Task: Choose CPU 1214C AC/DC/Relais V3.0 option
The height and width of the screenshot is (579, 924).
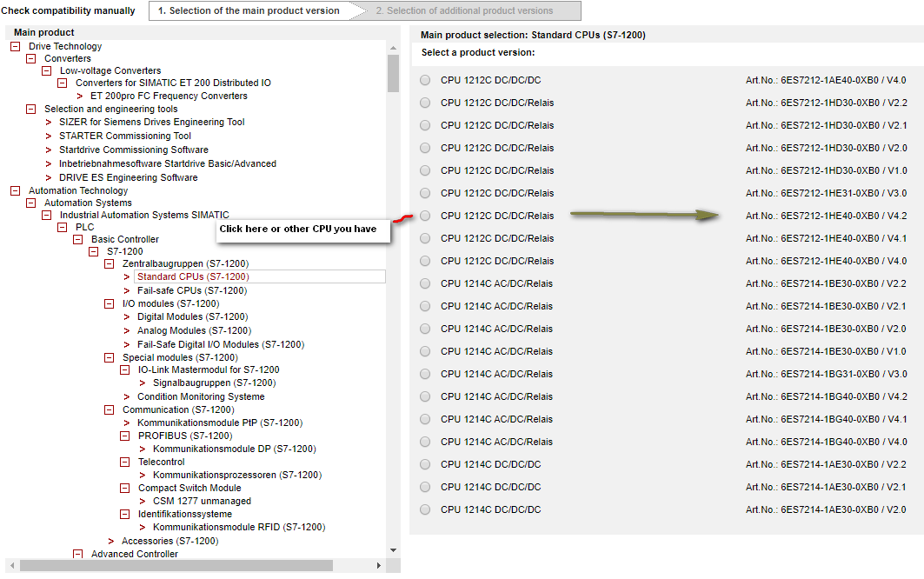Action: point(425,374)
